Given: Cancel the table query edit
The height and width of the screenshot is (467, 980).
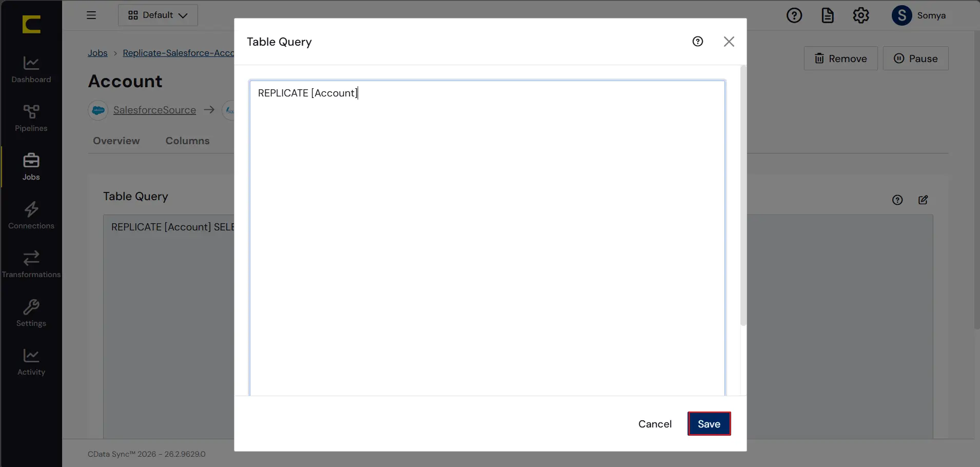Looking at the screenshot, I should (655, 424).
